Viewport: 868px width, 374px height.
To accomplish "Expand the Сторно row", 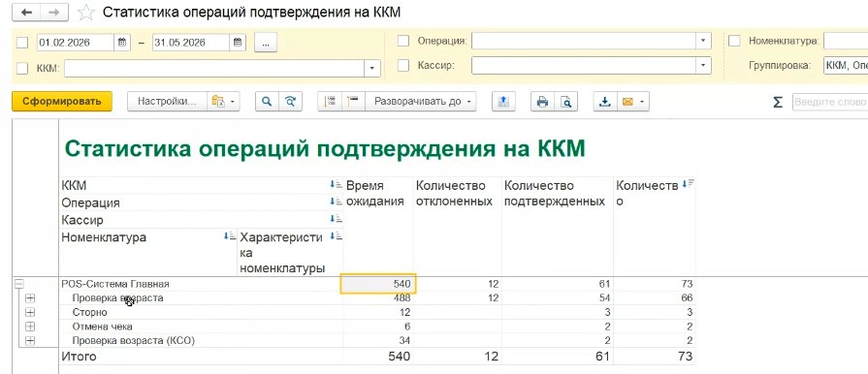I will tap(30, 312).
